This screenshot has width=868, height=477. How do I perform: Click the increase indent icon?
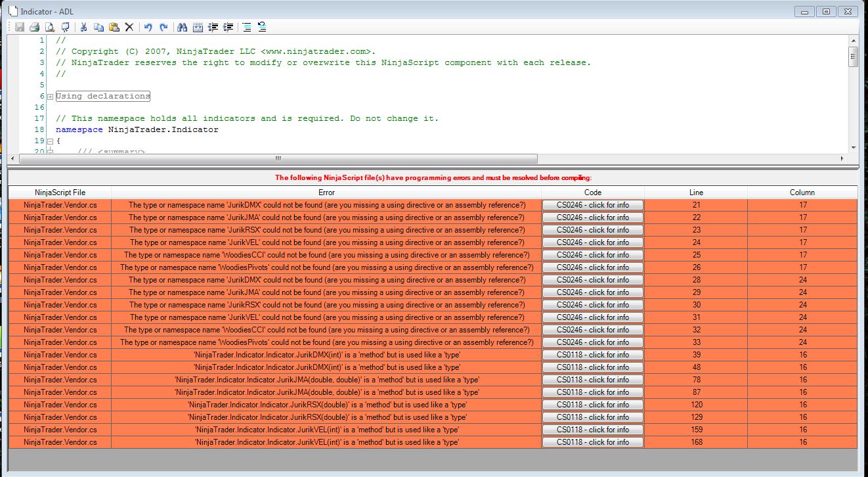[x=228, y=27]
